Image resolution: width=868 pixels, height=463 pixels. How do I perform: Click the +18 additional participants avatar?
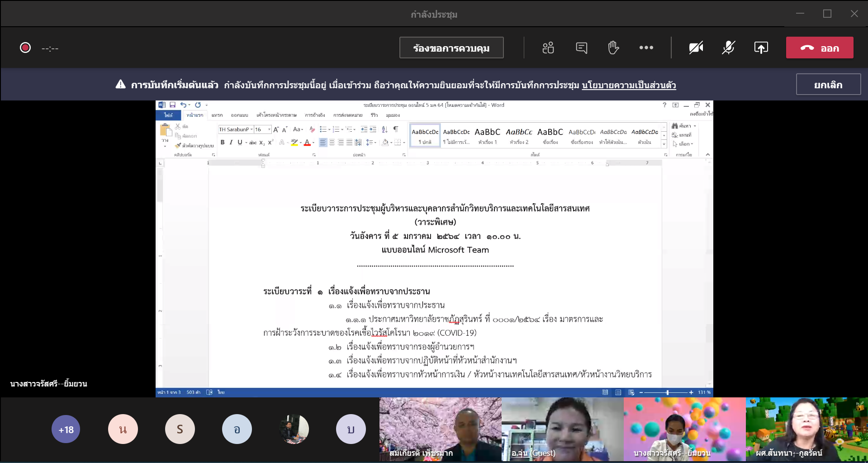click(x=66, y=430)
